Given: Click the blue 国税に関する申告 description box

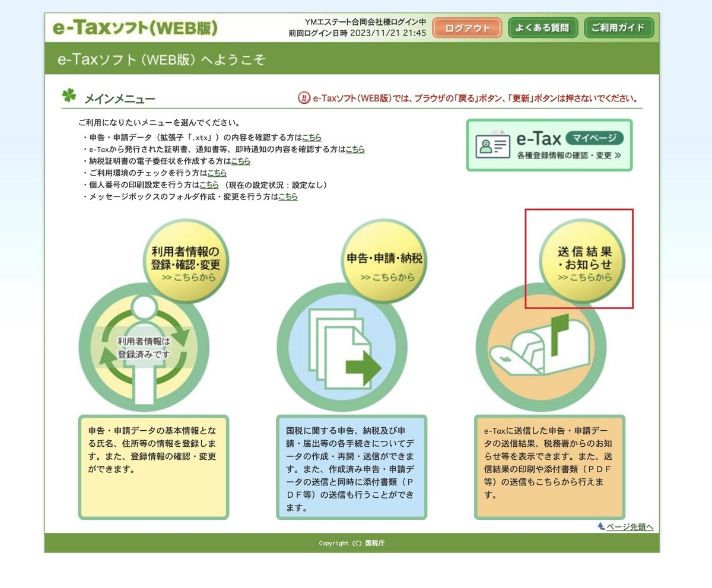Looking at the screenshot, I should pyautogui.click(x=352, y=467).
